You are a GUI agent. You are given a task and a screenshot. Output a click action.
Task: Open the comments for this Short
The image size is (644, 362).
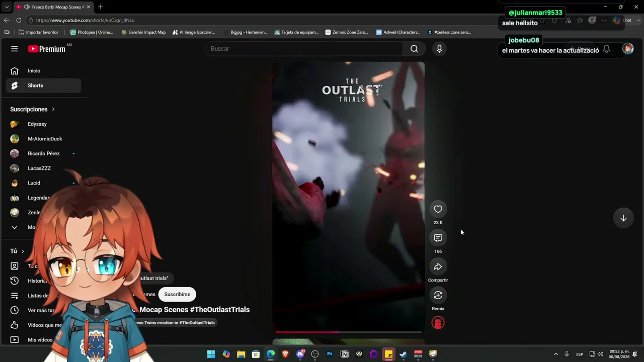(x=438, y=238)
